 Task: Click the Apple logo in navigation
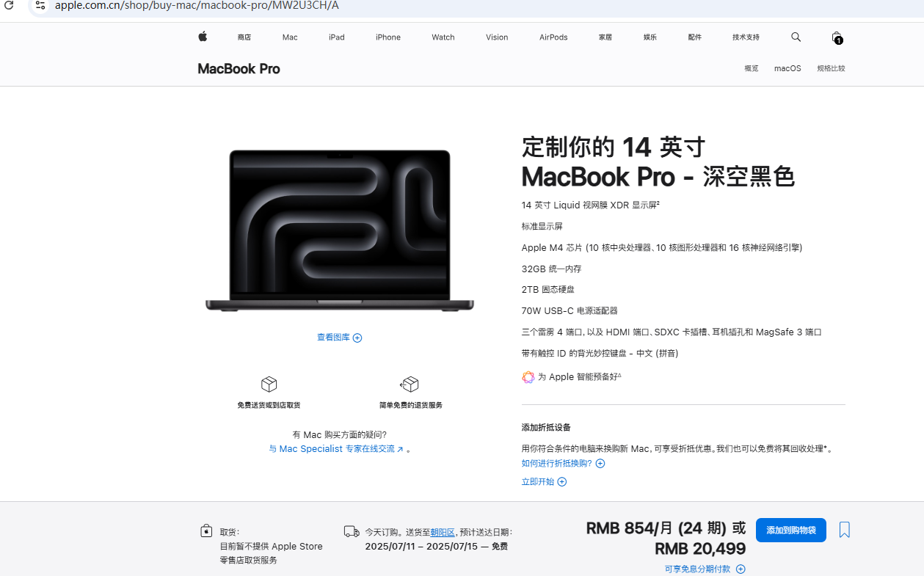tap(203, 37)
